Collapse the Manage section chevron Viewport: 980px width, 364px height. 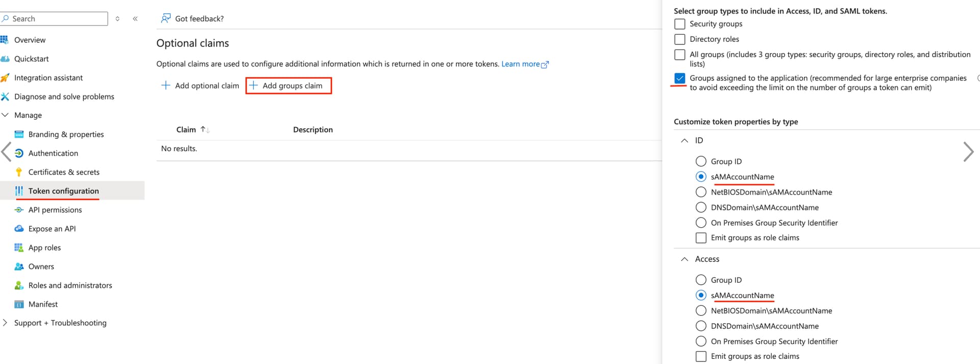point(5,115)
